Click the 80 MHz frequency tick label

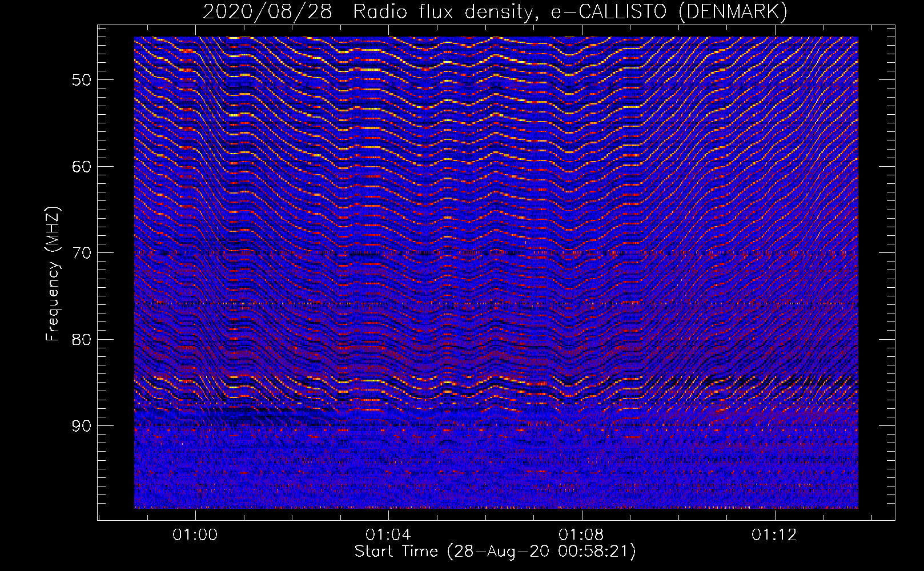pyautogui.click(x=82, y=340)
